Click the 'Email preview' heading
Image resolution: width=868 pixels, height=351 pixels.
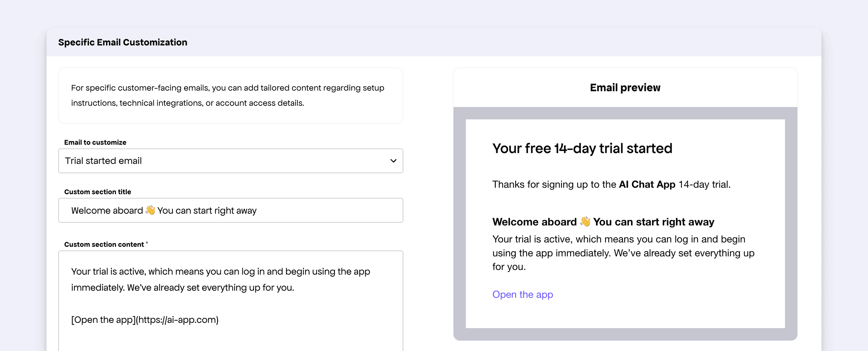pyautogui.click(x=625, y=88)
